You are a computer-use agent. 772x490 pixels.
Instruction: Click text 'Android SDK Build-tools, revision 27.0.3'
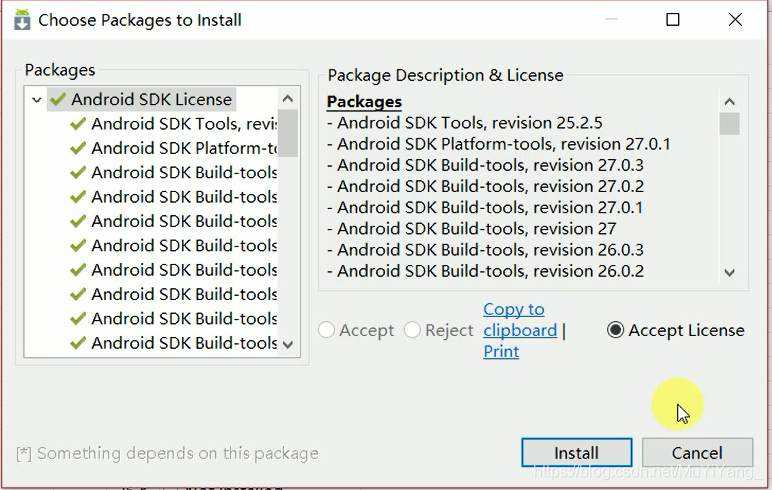(490, 165)
